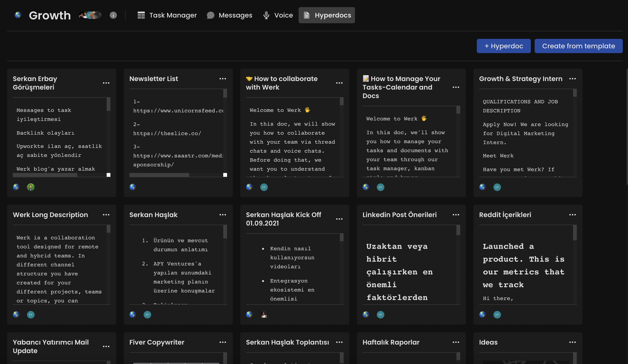Open options menu for Newsletter List card

223,79
